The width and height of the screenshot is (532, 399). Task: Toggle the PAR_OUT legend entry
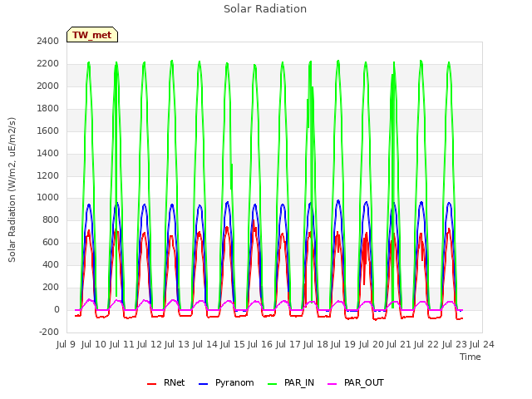coord(356,382)
